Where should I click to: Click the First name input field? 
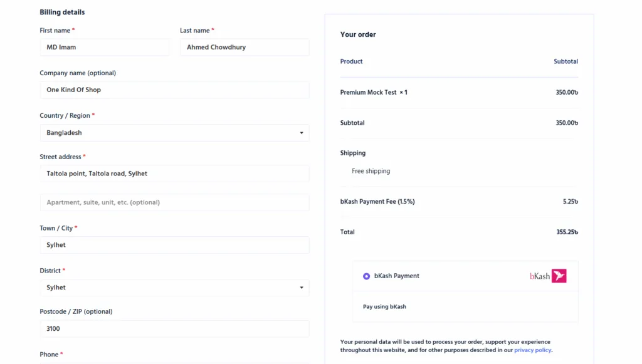coord(105,48)
